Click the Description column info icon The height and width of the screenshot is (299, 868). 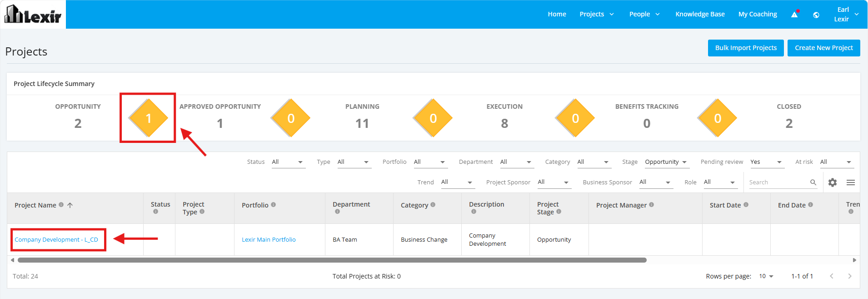point(474,212)
